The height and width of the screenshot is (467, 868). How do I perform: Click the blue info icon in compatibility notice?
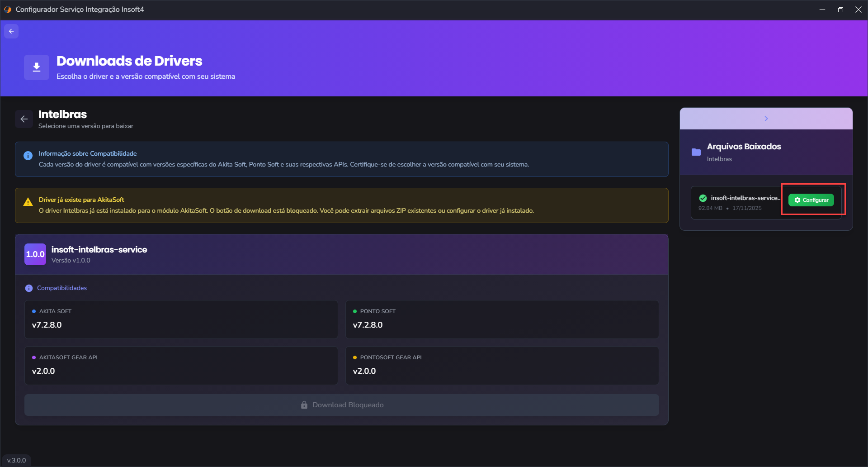[28, 156]
